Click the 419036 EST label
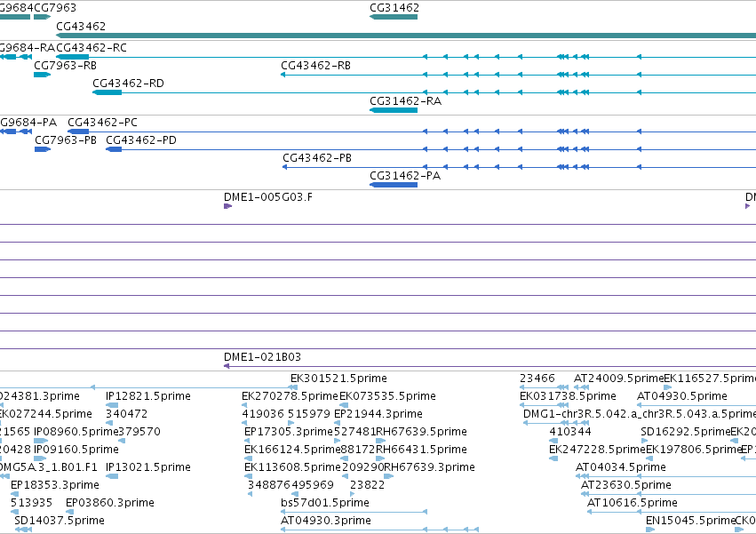The width and height of the screenshot is (756, 534). [x=263, y=414]
